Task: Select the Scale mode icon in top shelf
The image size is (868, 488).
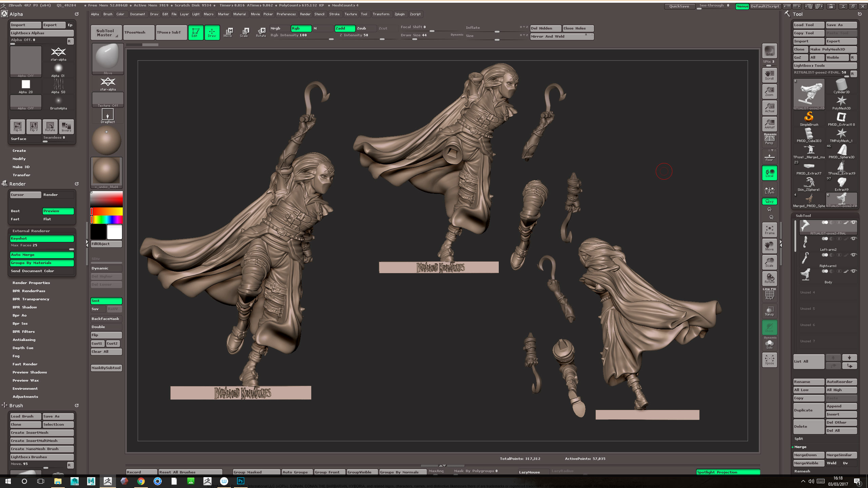Action: [x=244, y=33]
